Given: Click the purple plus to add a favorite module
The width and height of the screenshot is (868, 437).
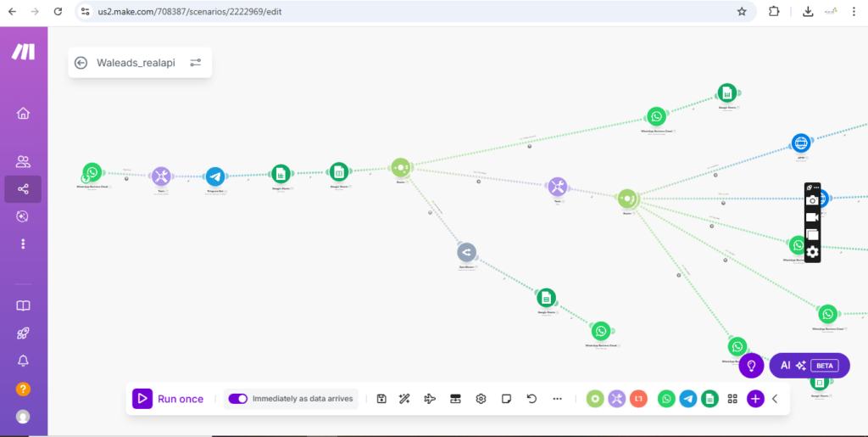Looking at the screenshot, I should (x=755, y=399).
